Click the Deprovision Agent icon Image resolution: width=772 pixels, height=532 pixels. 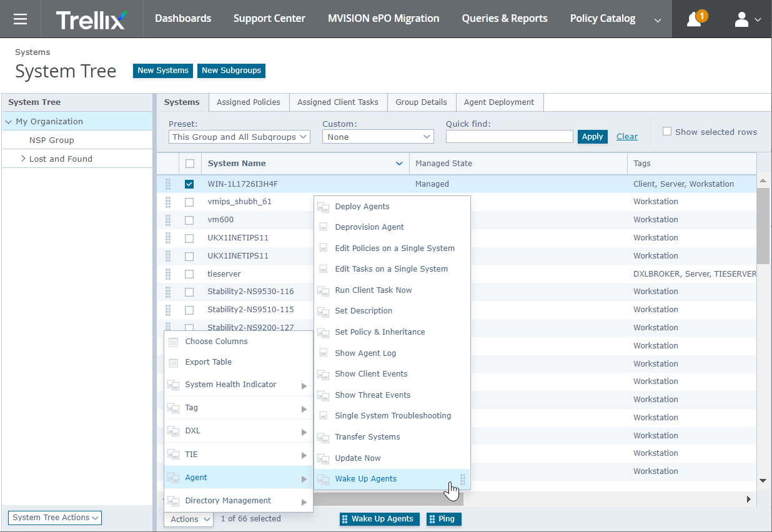(x=323, y=227)
